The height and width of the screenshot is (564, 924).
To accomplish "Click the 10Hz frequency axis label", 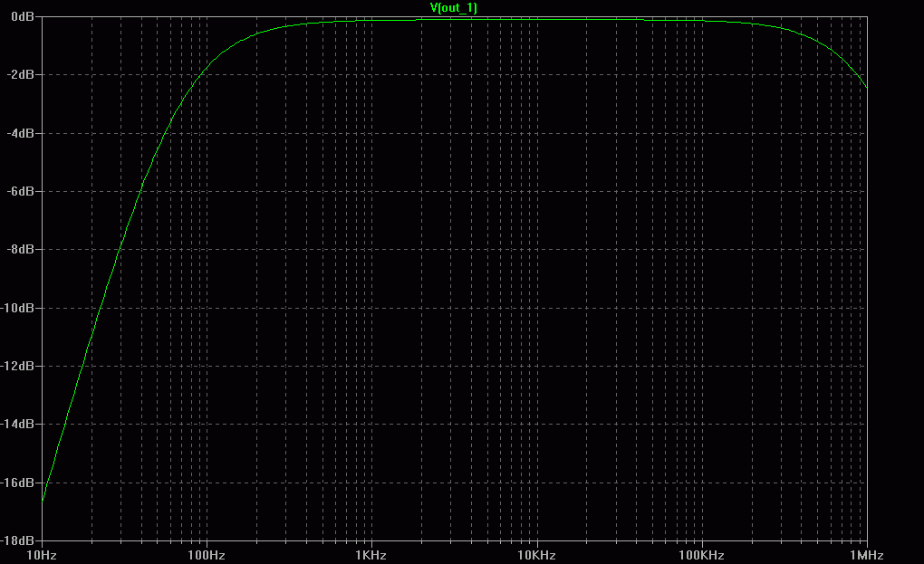I will pos(42,555).
